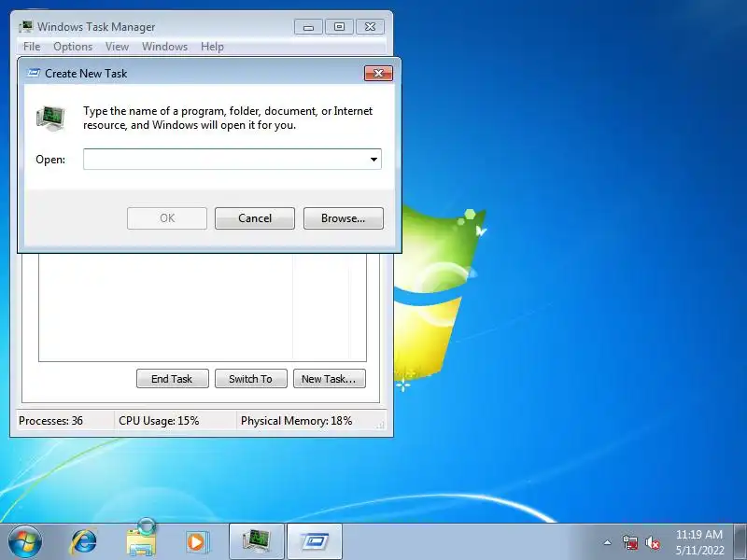Minimize the Windows Task Manager window
The image size is (747, 560).
click(309, 27)
